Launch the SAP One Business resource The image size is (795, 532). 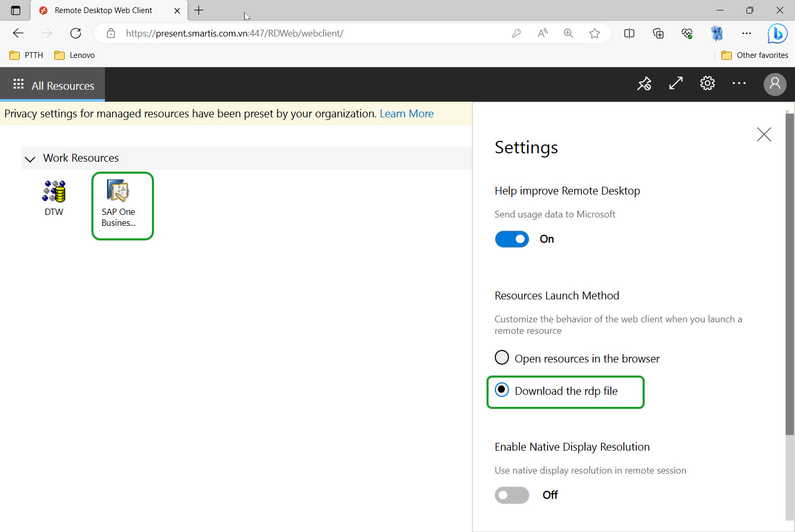click(x=118, y=204)
